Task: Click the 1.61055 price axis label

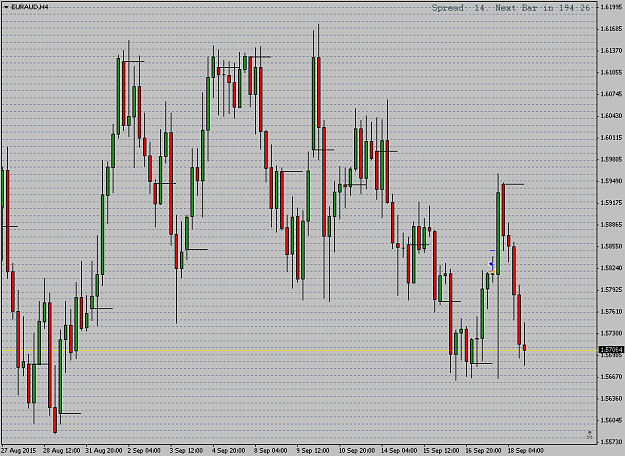Action: pos(611,72)
